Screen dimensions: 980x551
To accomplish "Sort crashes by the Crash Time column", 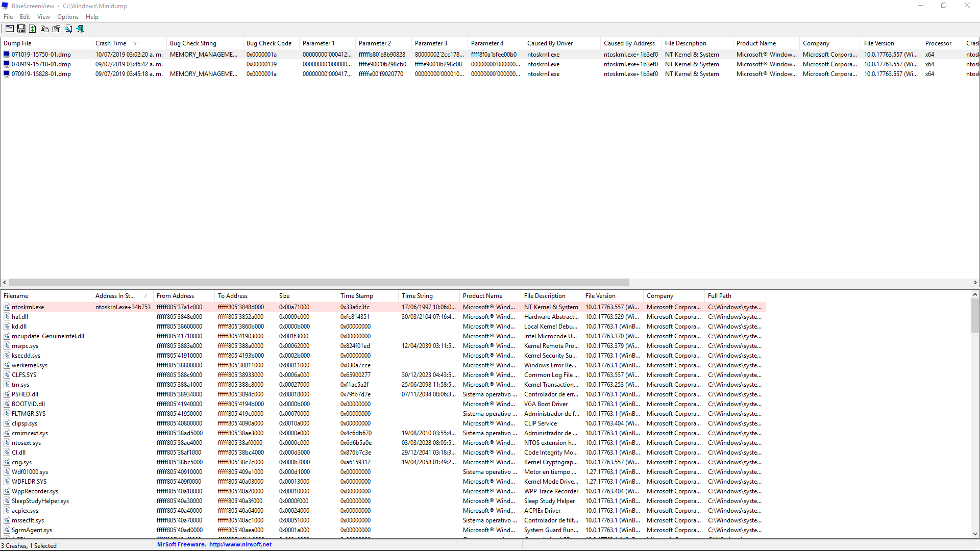I will 111,43.
